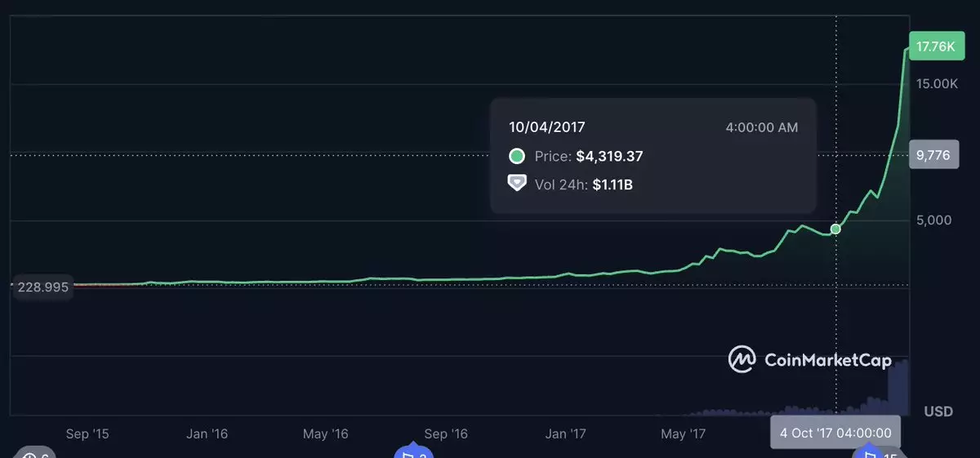Click the 10/04/2017 date in tooltip
The height and width of the screenshot is (458, 980).
(x=546, y=127)
